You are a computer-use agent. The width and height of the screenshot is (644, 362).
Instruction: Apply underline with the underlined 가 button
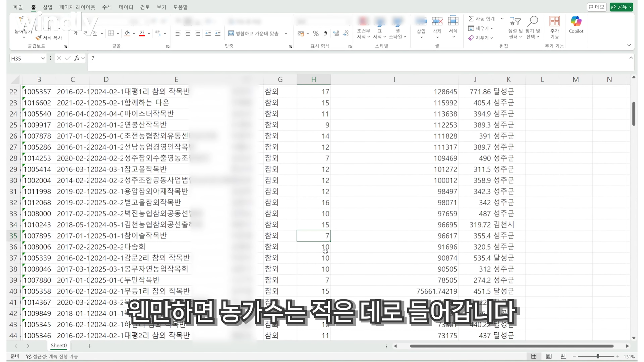point(95,33)
